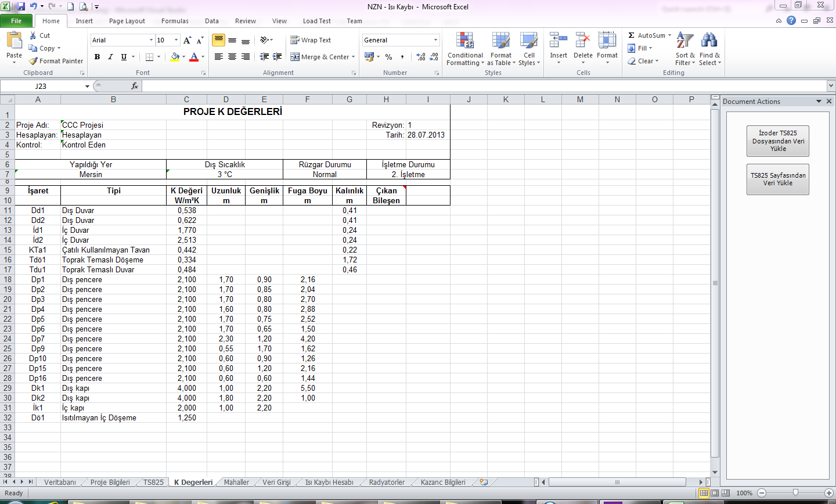This screenshot has height=504, width=836.
Task: Expand the Name Box dropdown for J23
Action: (x=88, y=87)
